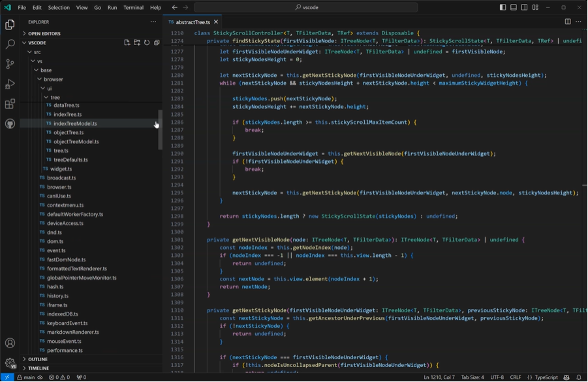Open the Extensions view
Viewport: 588px width, 382px height.
pos(10,104)
